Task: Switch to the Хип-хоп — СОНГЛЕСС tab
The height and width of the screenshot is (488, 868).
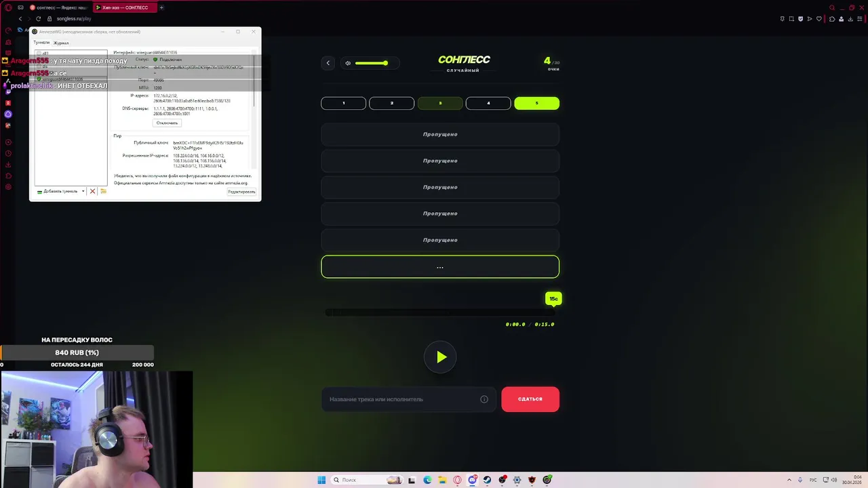Action: pos(125,7)
